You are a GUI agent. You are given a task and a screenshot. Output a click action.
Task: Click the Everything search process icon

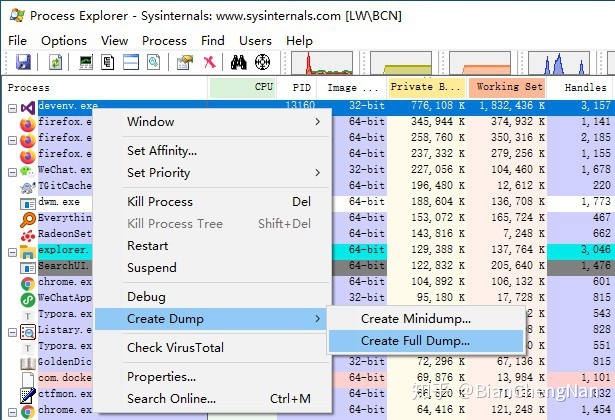(28, 220)
